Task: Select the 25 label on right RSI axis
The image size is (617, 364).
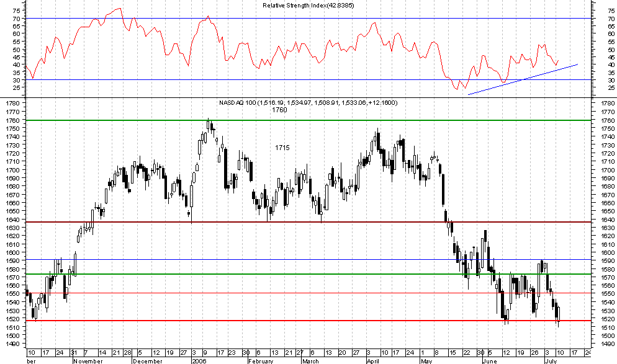Action: point(611,88)
